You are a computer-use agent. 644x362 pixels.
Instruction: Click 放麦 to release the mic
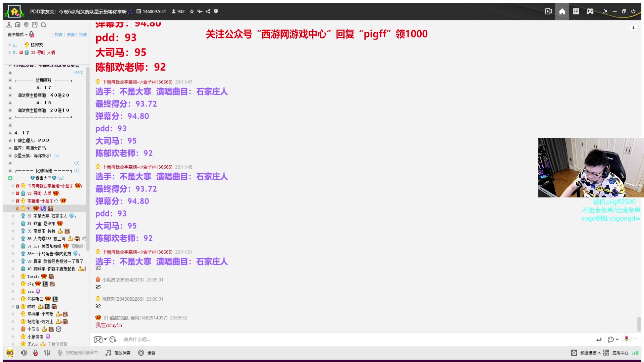pyautogui.click(x=58, y=35)
